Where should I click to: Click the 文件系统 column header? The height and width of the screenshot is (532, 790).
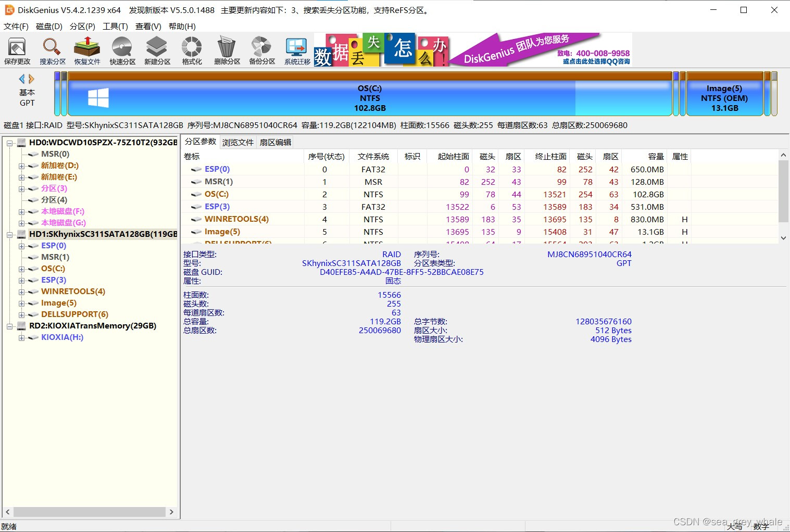pos(373,157)
